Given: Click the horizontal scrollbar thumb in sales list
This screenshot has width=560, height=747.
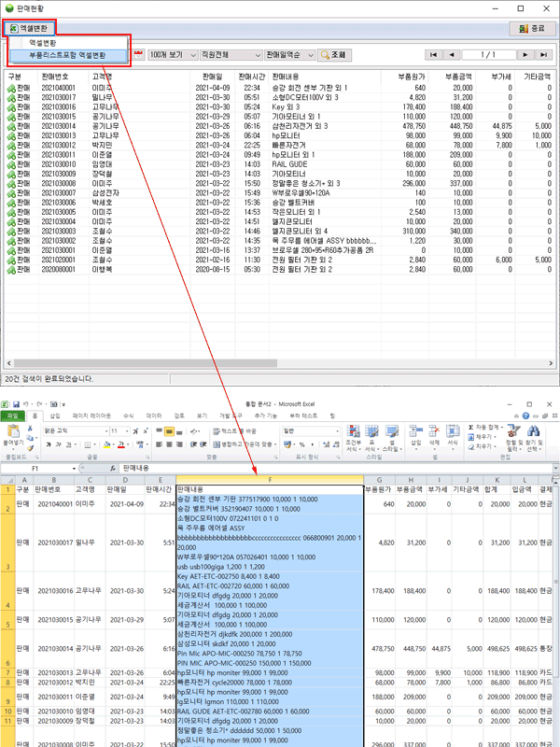Looking at the screenshot, I should [145, 363].
